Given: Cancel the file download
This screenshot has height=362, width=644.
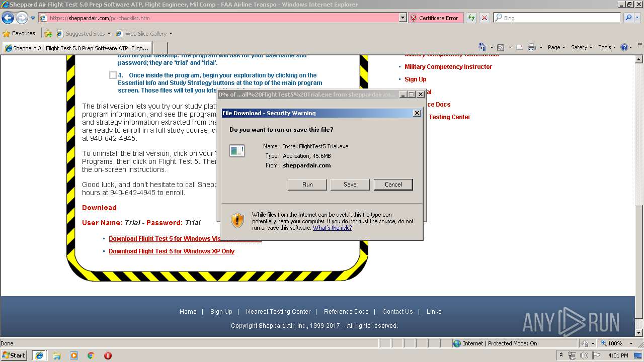Looking at the screenshot, I should tap(393, 185).
